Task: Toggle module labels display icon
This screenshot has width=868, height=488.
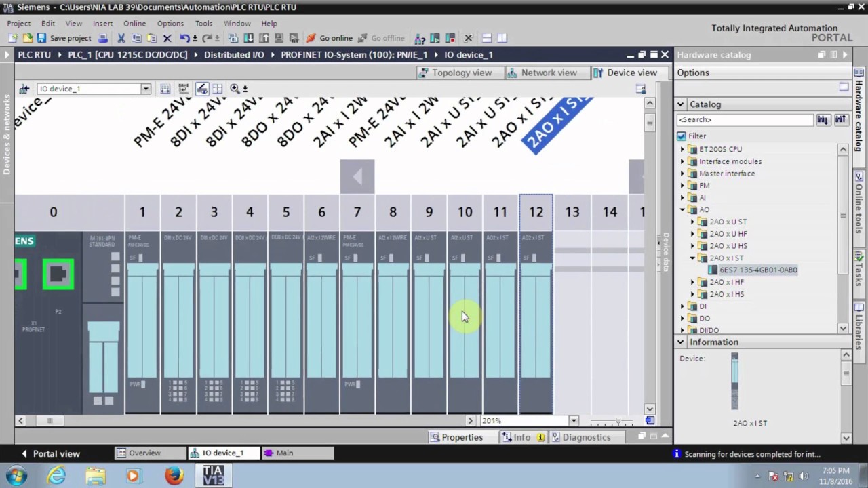Action: click(201, 89)
